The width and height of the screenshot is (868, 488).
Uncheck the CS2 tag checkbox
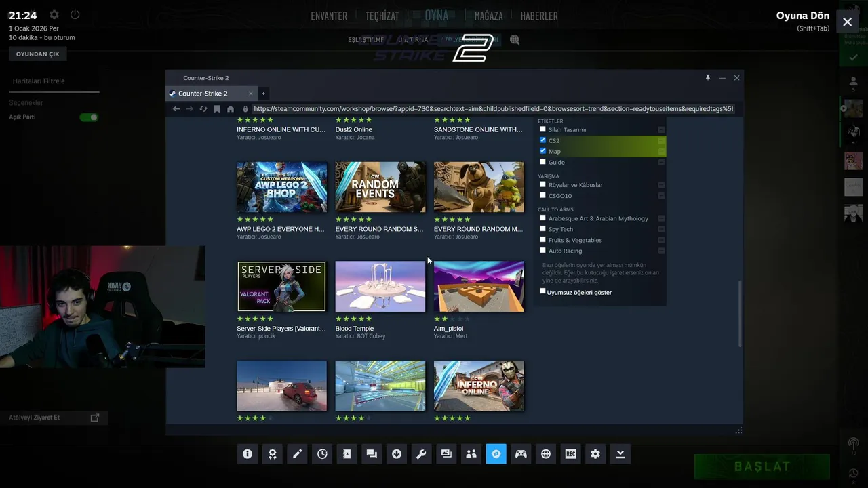(542, 140)
